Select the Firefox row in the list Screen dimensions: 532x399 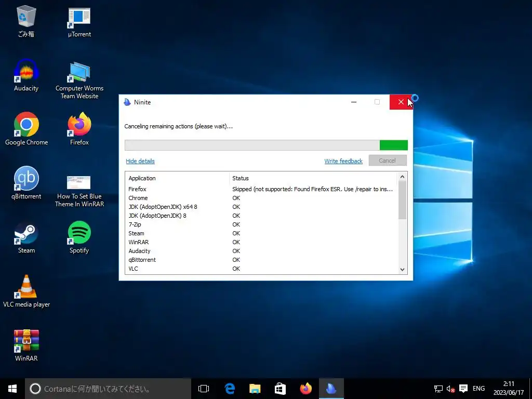tap(261, 189)
